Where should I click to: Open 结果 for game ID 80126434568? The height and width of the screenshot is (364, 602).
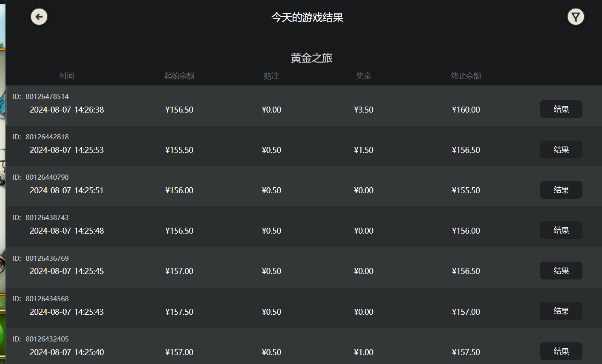(561, 311)
